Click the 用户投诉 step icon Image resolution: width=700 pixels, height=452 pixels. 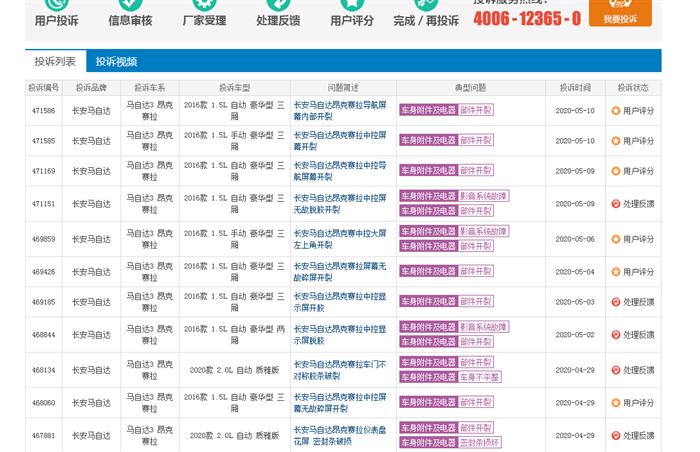57,4
